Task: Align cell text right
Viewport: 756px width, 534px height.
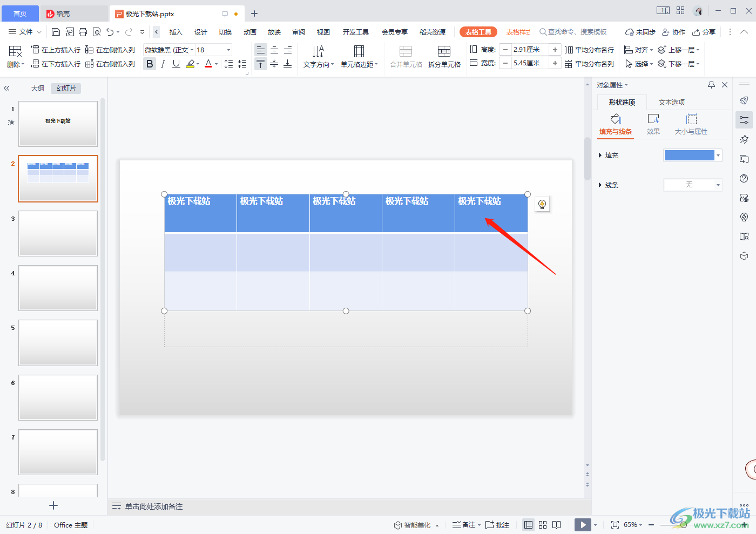Action: click(x=288, y=50)
